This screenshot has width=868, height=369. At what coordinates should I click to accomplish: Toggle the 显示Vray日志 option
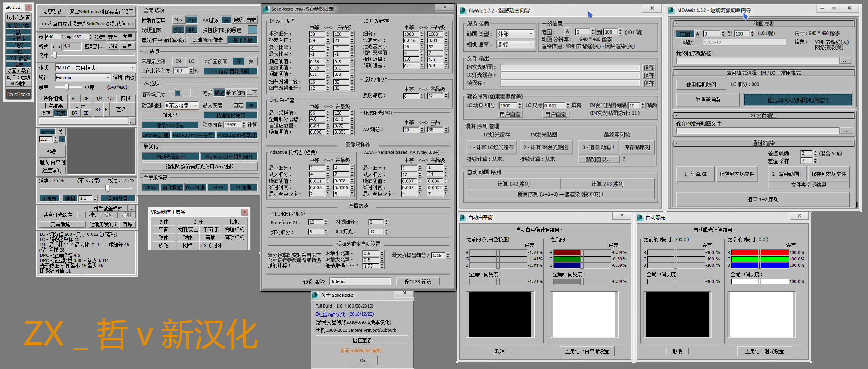pyautogui.click(x=170, y=125)
